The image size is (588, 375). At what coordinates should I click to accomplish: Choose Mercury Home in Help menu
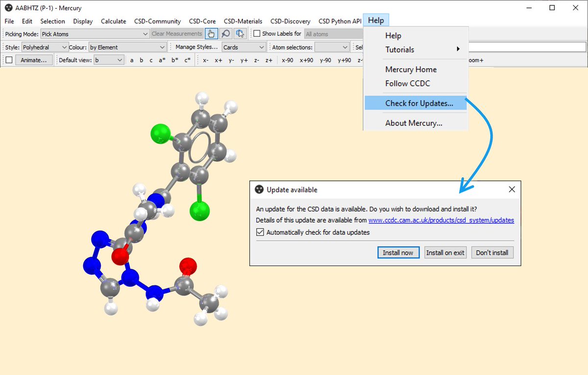click(416, 70)
